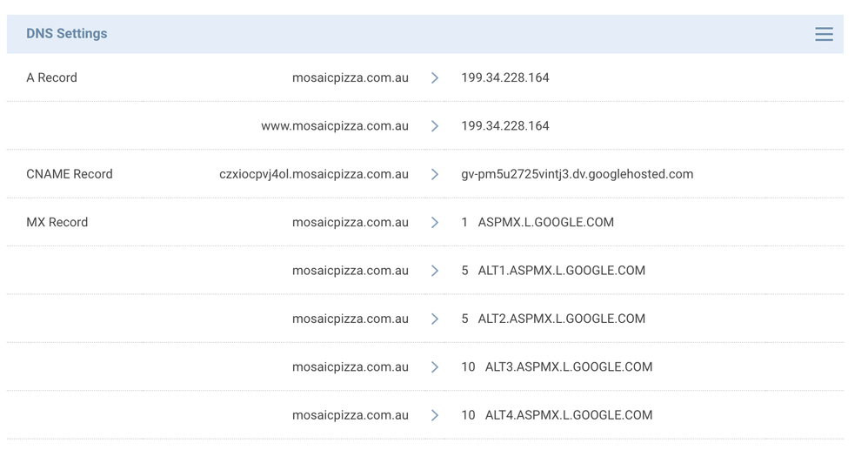Select the CNAME Record label
The width and height of the screenshot is (868, 450).
click(x=70, y=174)
